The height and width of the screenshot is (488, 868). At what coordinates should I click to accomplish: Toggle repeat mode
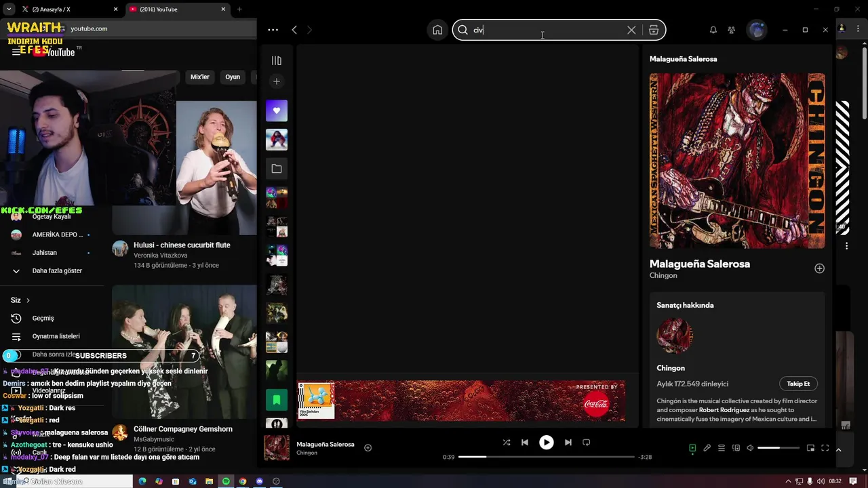tap(587, 443)
